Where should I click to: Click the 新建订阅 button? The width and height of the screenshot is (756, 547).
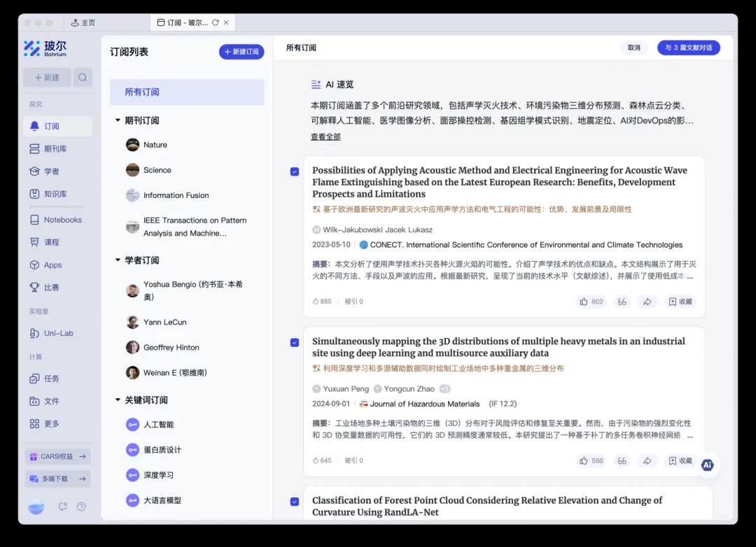point(241,52)
